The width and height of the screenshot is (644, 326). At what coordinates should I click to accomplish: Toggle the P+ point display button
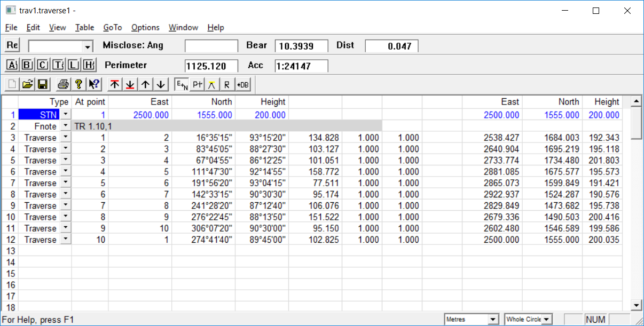coord(198,84)
